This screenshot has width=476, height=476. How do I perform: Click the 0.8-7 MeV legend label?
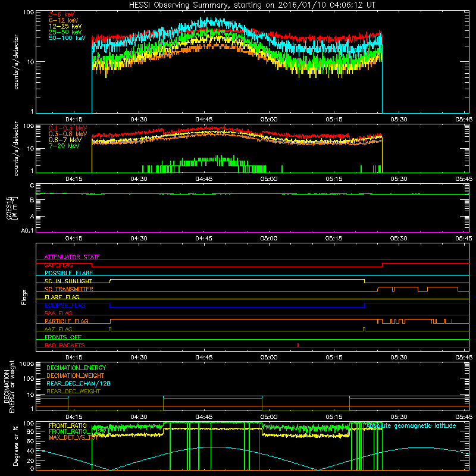[x=65, y=140]
